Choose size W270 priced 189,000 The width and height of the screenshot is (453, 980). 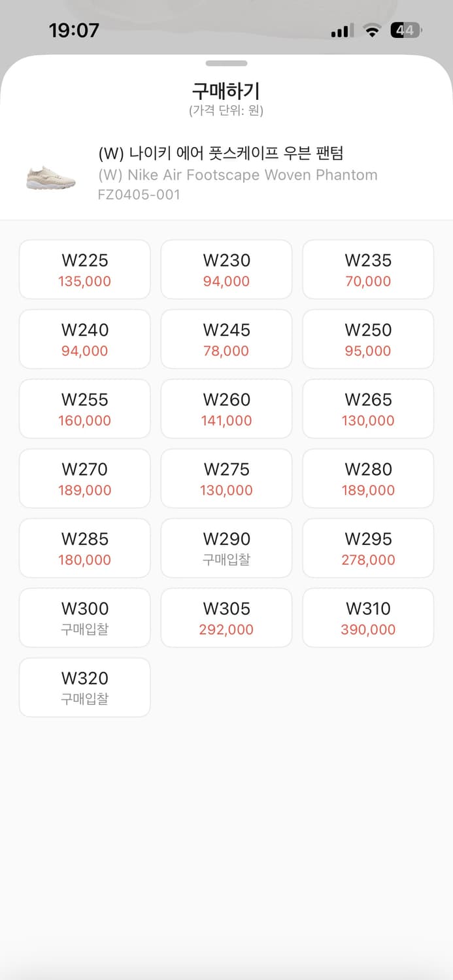point(84,478)
